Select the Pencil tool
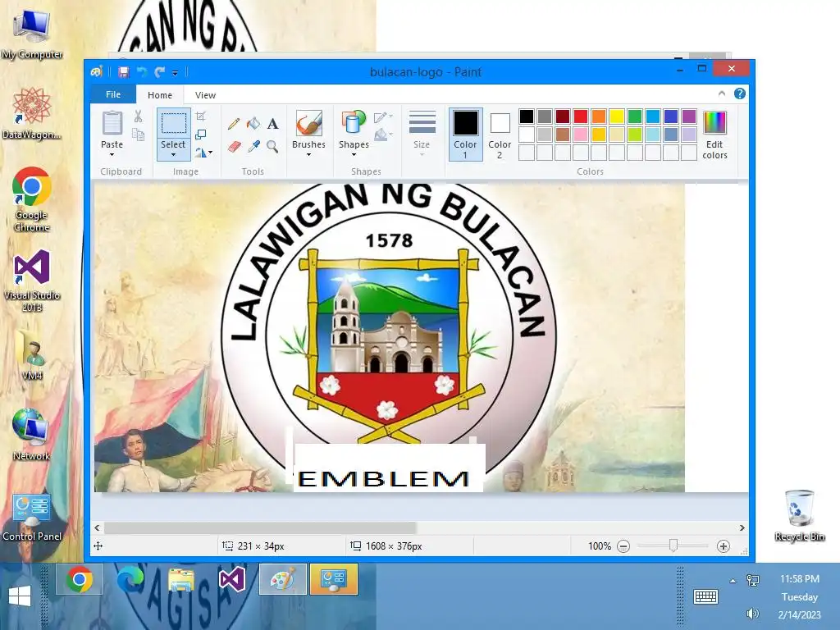The height and width of the screenshot is (630, 840). tap(234, 124)
